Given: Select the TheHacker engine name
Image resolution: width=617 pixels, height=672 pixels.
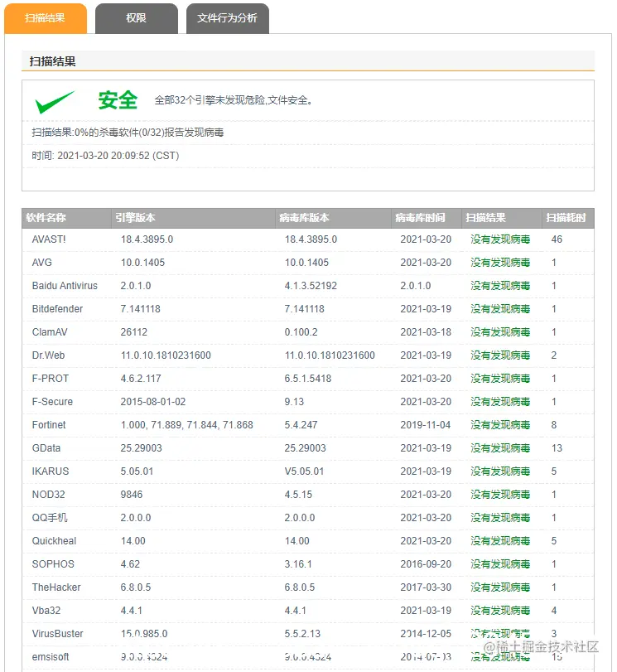Looking at the screenshot, I should (56, 587).
